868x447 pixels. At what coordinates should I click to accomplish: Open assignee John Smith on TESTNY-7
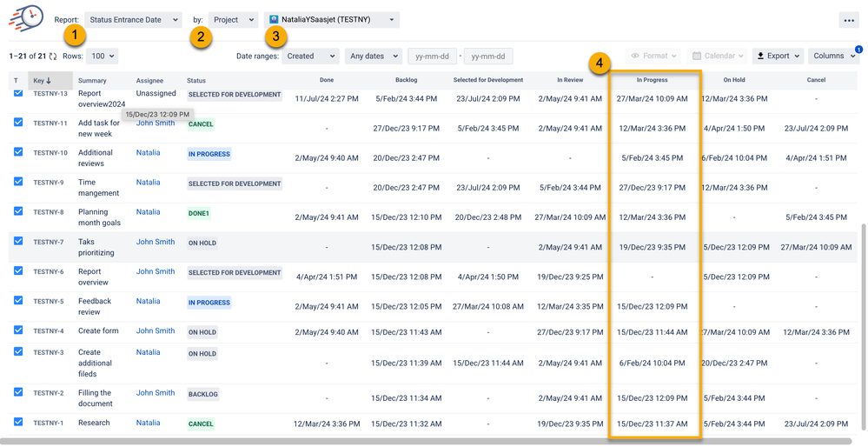[156, 242]
